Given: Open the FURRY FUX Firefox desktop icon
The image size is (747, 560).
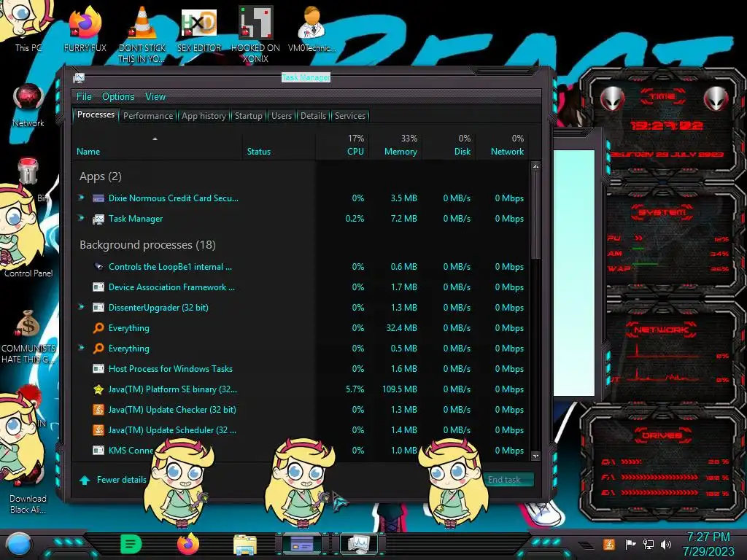Looking at the screenshot, I should pos(85,28).
